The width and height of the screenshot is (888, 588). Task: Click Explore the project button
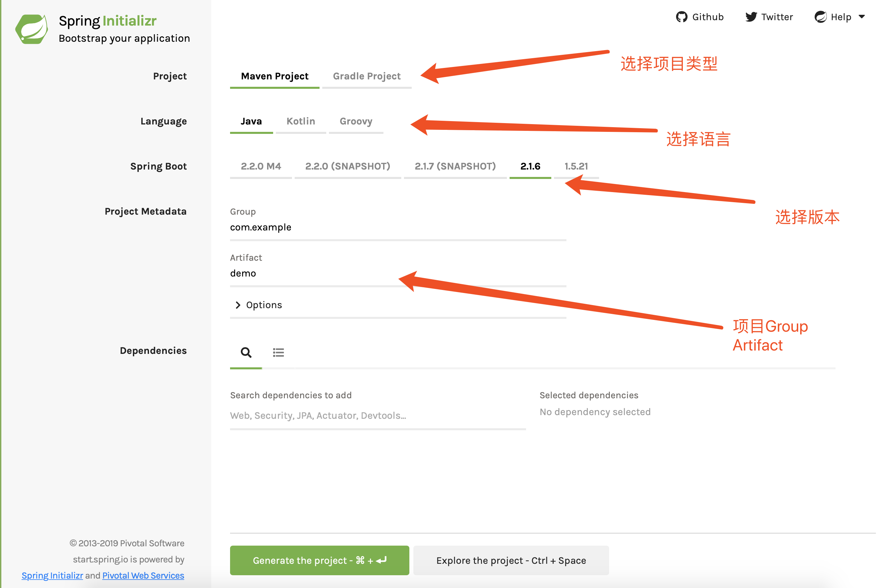pos(511,560)
